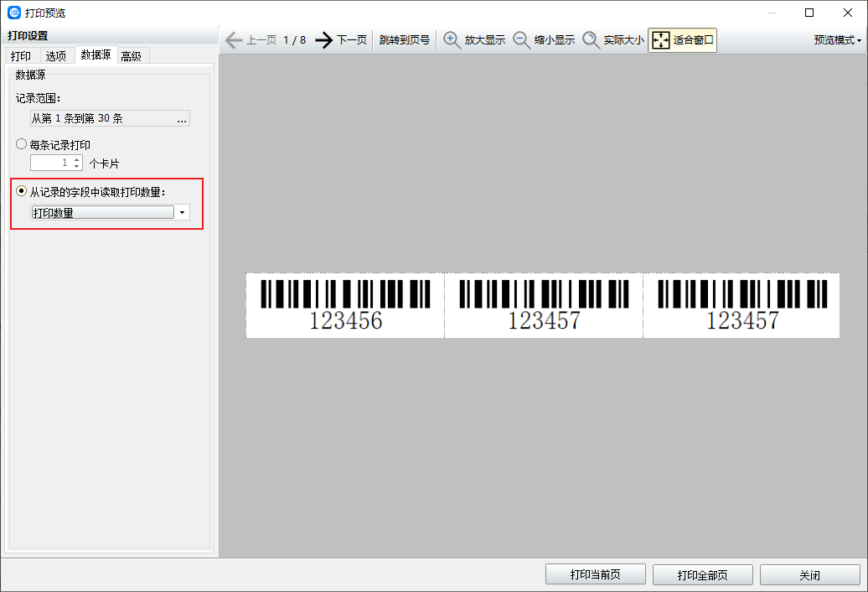The height and width of the screenshot is (592, 868).
Task: Click the record range field 从第 1 条到第 30 条
Action: point(110,118)
